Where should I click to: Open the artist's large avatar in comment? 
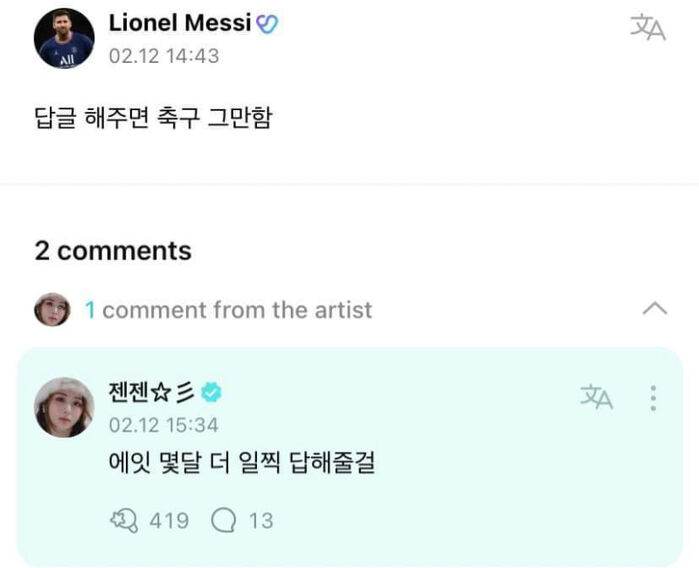pos(64,407)
